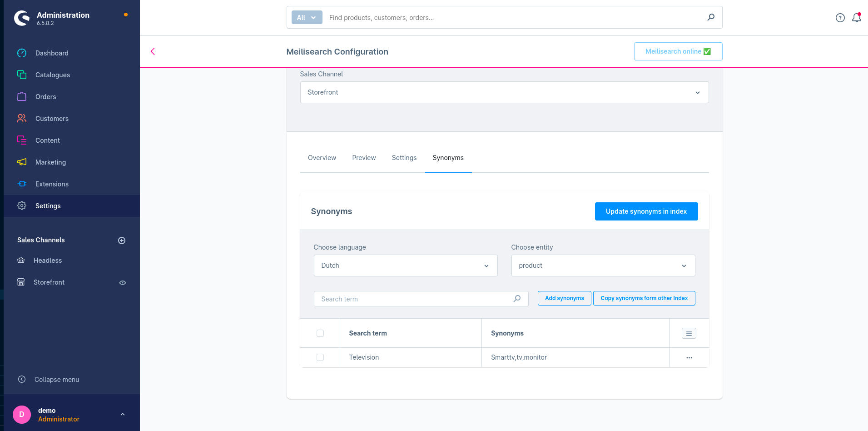Open the Choose entity product dropdown

(x=603, y=266)
